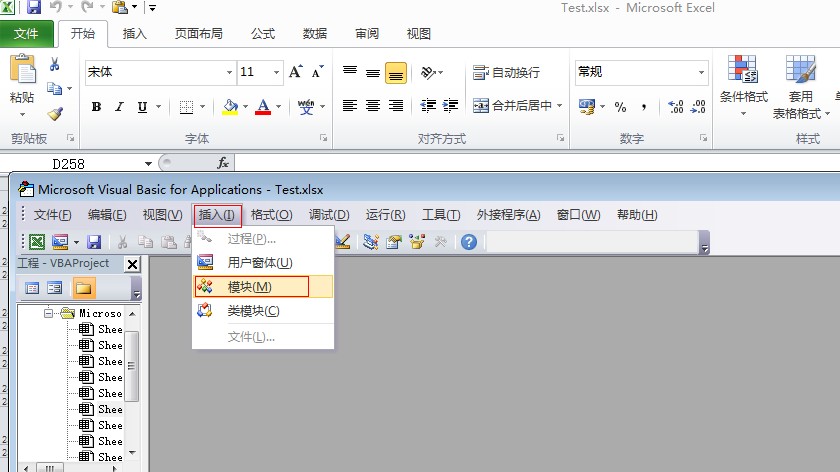The width and height of the screenshot is (840, 472).
Task: Apply the yellow fill color bucket
Action: pos(230,107)
